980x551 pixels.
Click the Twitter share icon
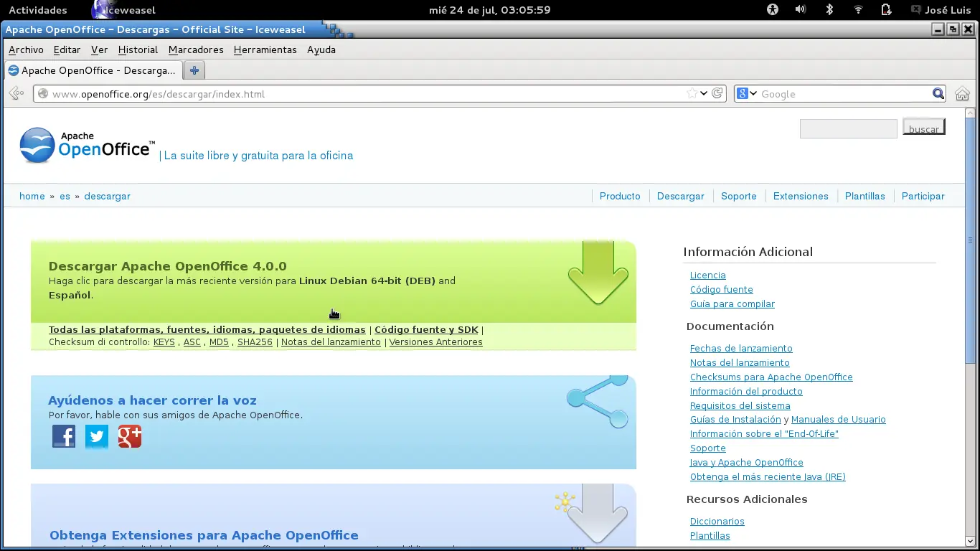[x=97, y=436]
